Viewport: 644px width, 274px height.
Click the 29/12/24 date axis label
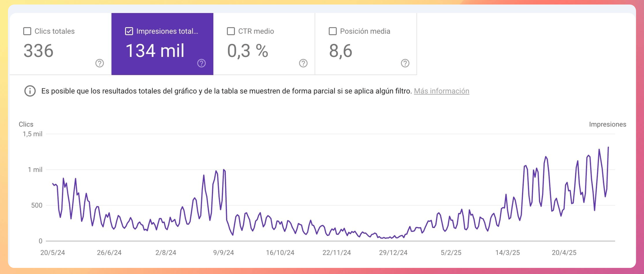click(x=393, y=252)
